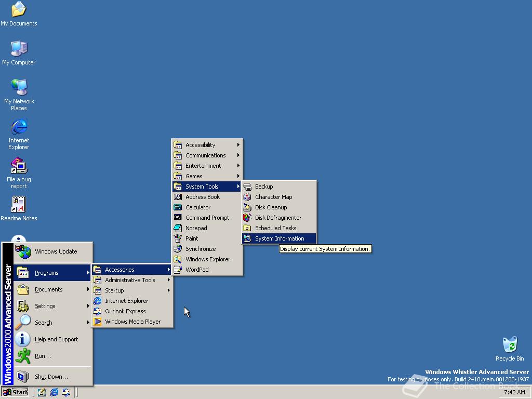Choose Shut Down... from Start menu
The height and width of the screenshot is (399, 532).
pos(53,377)
